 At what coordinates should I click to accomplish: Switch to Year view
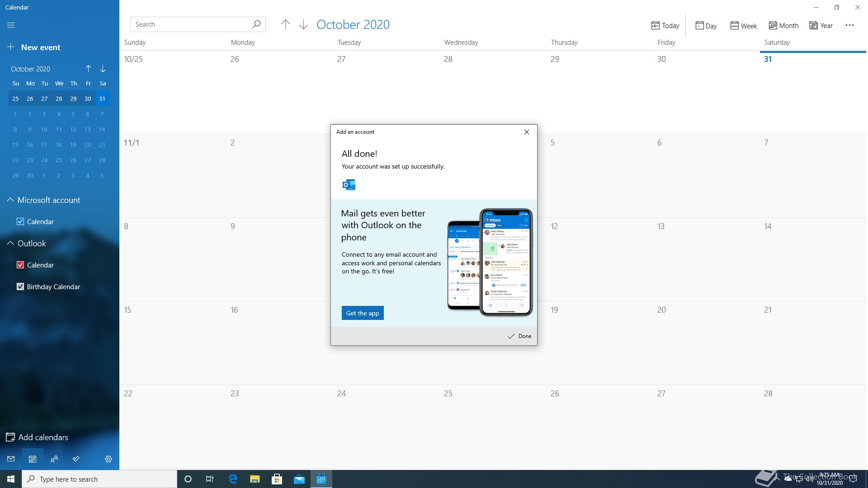821,26
